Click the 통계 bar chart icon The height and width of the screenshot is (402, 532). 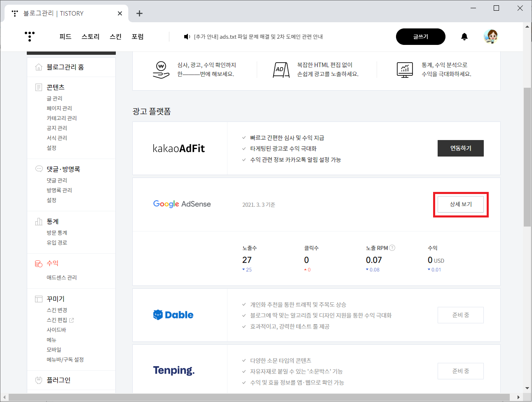click(x=39, y=222)
